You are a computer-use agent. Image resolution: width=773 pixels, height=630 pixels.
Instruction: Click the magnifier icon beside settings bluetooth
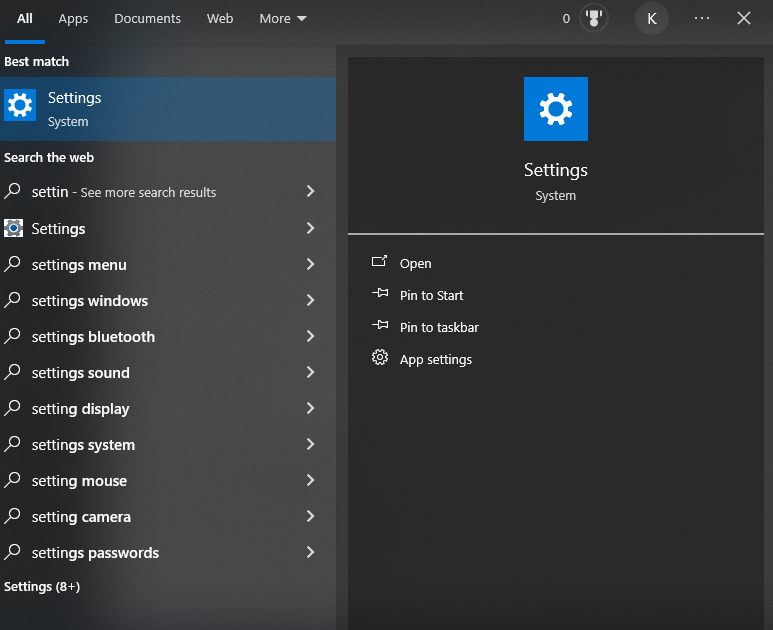click(12, 336)
